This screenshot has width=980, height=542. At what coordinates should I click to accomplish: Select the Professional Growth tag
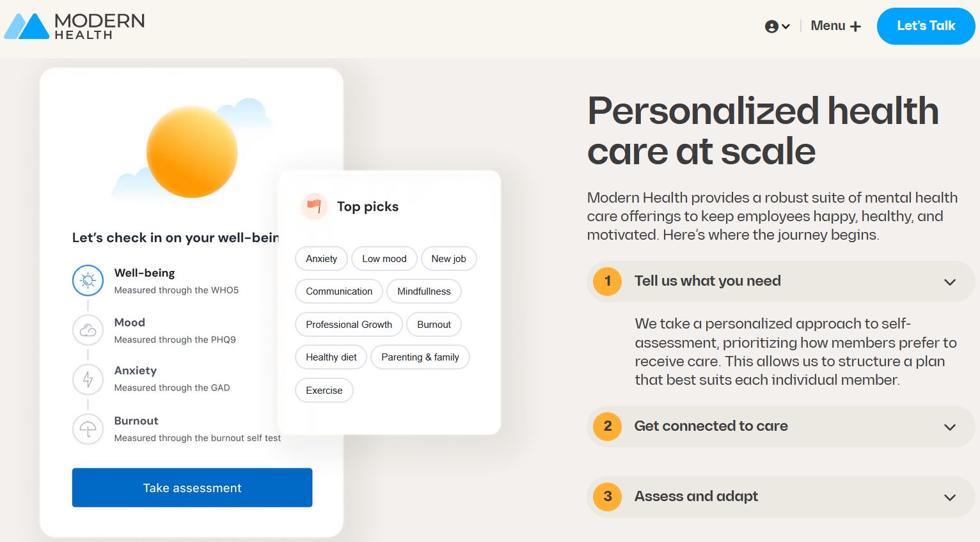pyautogui.click(x=348, y=324)
